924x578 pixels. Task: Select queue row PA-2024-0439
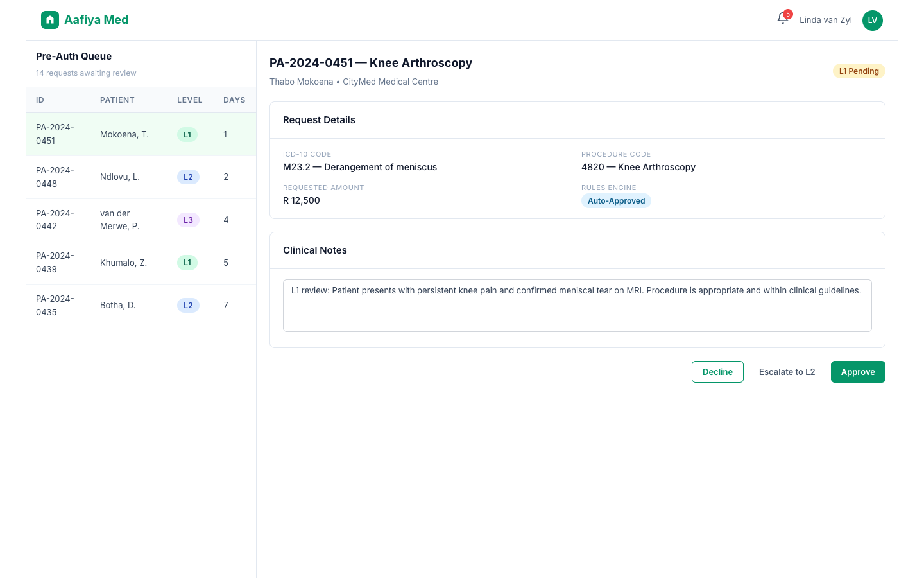141,263
